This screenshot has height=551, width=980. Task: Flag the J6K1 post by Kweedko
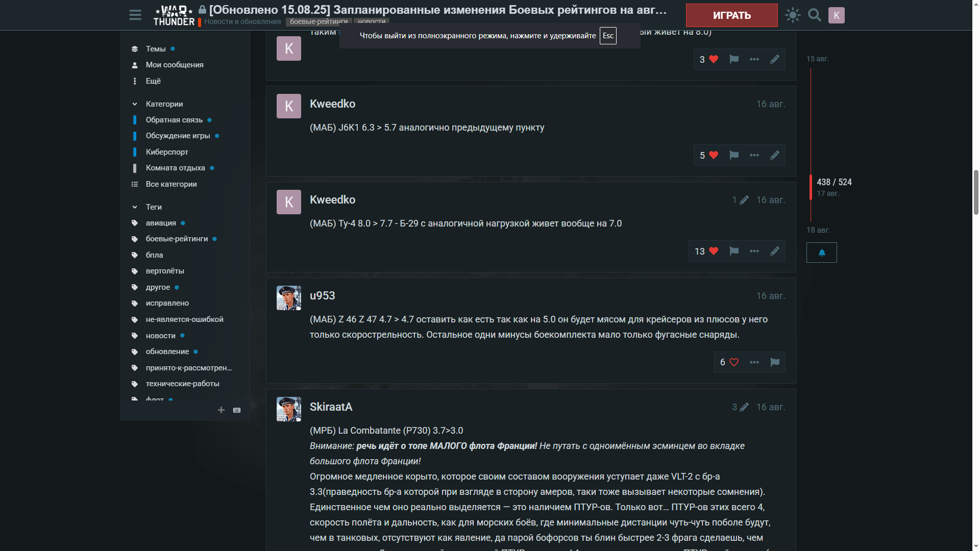[734, 155]
